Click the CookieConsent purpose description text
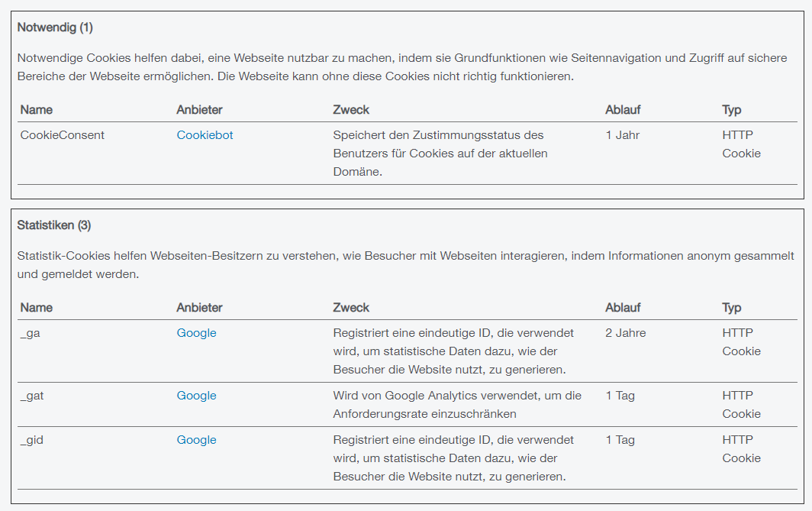This screenshot has height=511, width=812. [x=440, y=154]
